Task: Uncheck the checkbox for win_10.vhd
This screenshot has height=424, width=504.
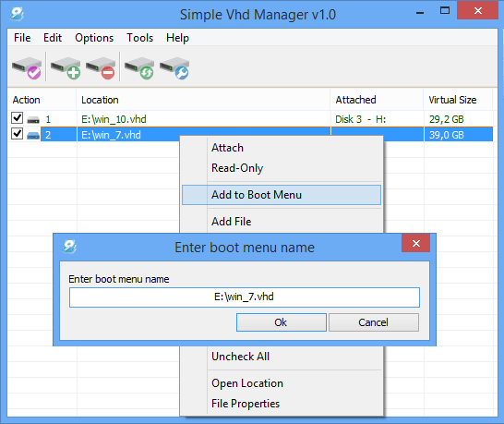Action: (17, 118)
